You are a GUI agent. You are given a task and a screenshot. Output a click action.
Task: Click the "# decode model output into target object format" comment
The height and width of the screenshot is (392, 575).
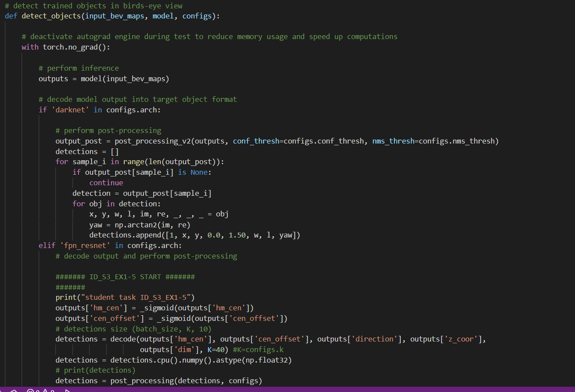138,99
